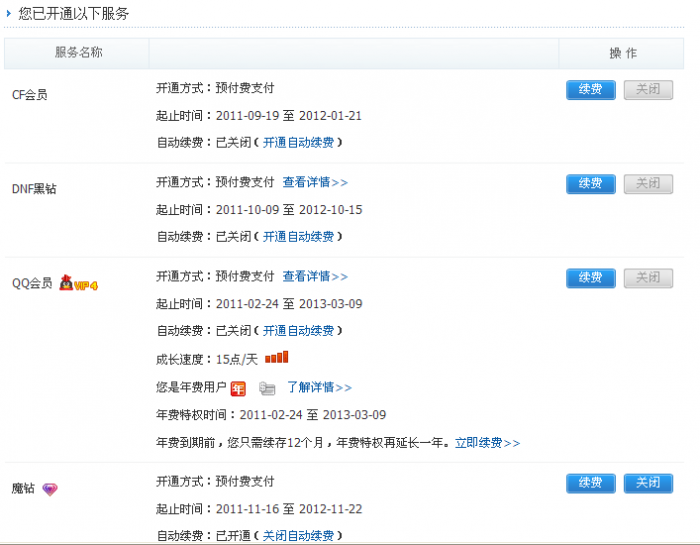Click the 年费到期前 renewal notice text
Viewport: 700px width, 545px height.
tap(304, 443)
